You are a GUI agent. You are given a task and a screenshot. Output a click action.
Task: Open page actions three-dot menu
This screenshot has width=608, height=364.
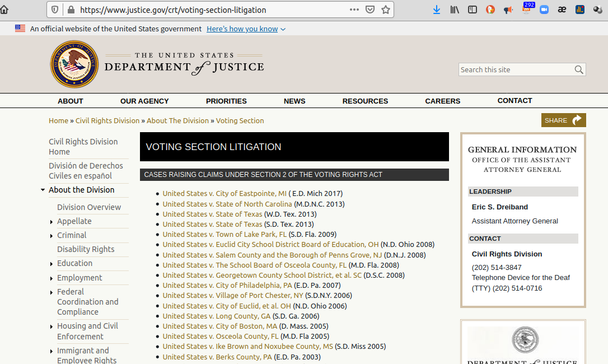(x=354, y=10)
